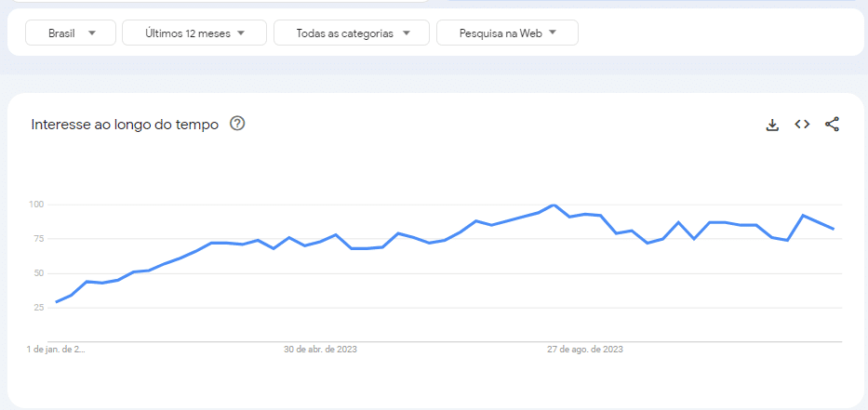
Task: Click the arrow beside Últimos 12 meses
Action: coord(241,33)
